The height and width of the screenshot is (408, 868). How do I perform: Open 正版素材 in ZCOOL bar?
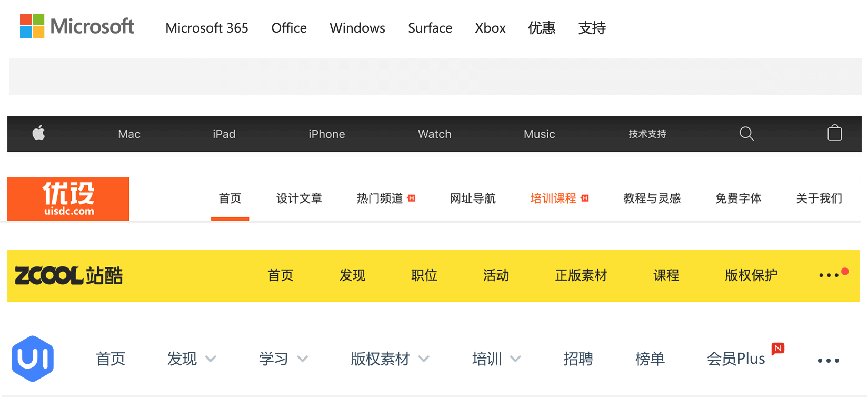[581, 275]
